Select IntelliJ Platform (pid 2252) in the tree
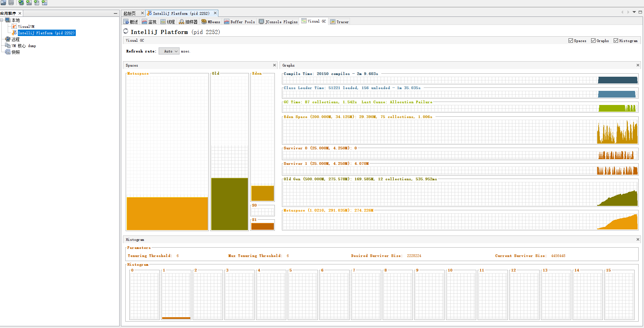This screenshot has height=328, width=644. click(46, 33)
